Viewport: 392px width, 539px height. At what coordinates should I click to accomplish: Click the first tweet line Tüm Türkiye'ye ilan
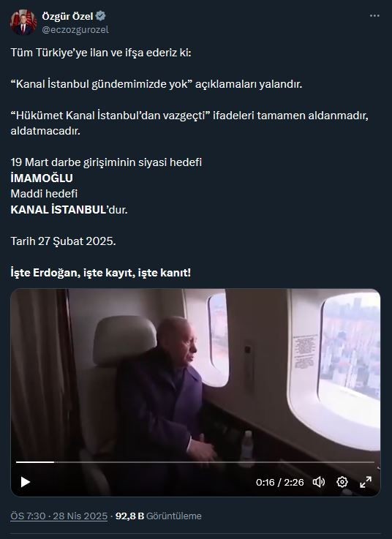[x=101, y=53]
